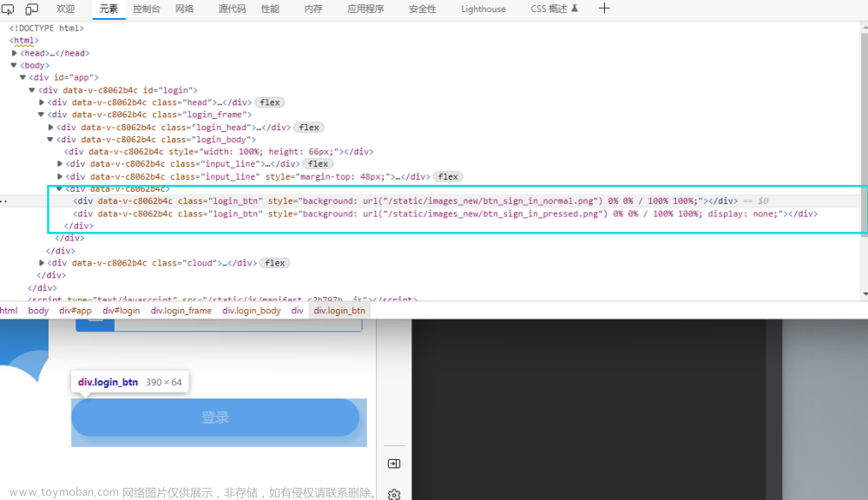Collapse the login_body div node
The height and width of the screenshot is (500, 868).
click(50, 140)
